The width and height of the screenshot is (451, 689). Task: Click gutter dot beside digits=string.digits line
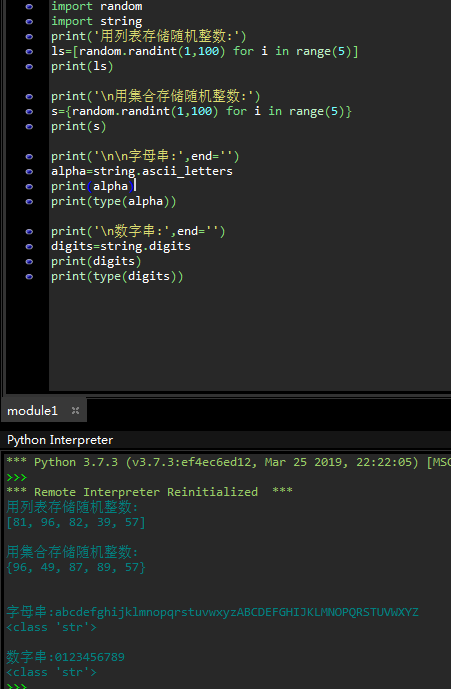coord(29,247)
